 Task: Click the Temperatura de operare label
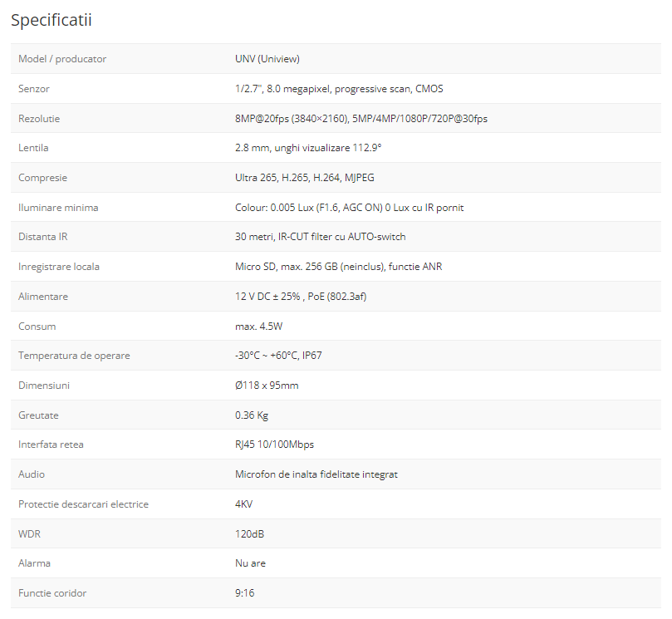point(74,356)
